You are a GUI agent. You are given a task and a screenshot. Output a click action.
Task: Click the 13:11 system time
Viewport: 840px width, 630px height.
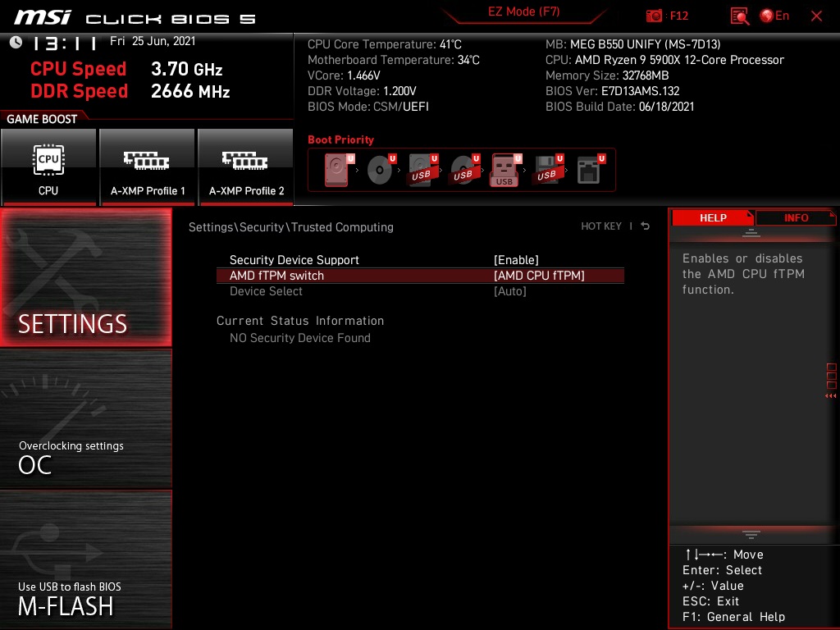tap(64, 43)
